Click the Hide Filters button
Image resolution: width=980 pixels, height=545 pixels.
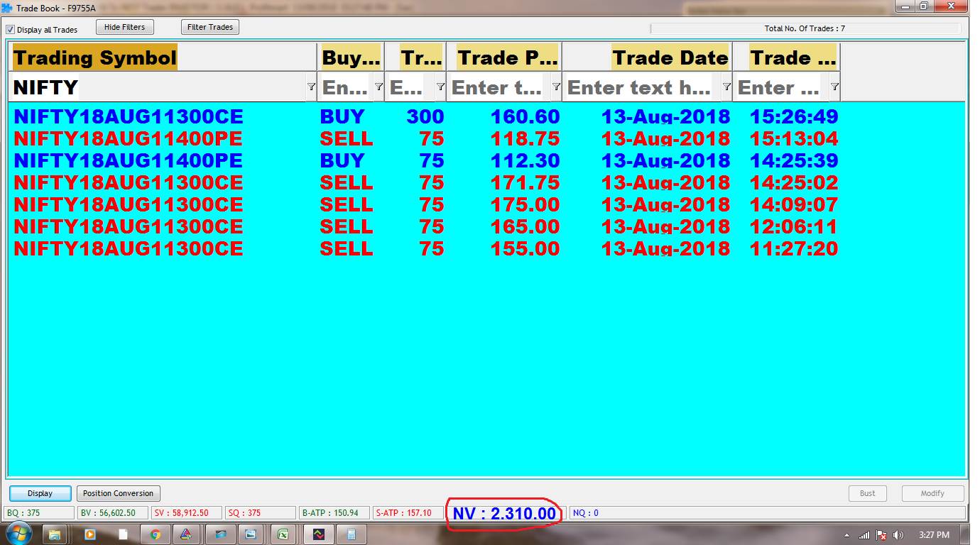124,27
